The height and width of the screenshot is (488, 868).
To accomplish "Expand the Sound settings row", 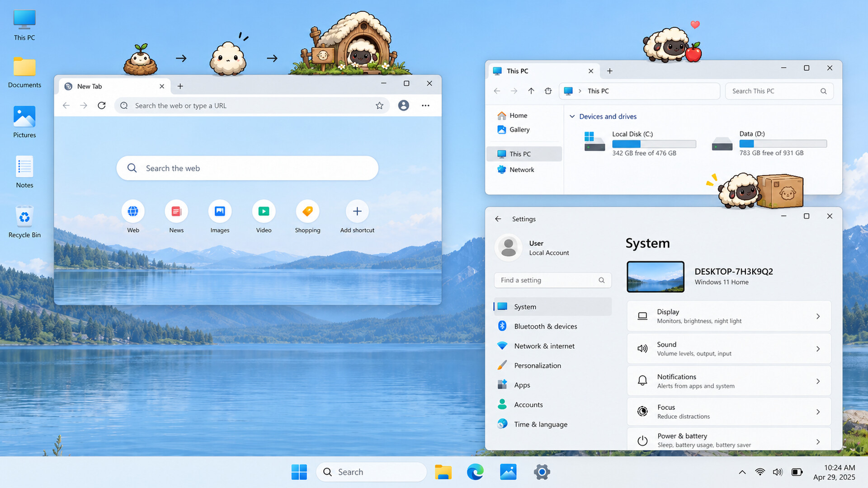I will 729,348.
